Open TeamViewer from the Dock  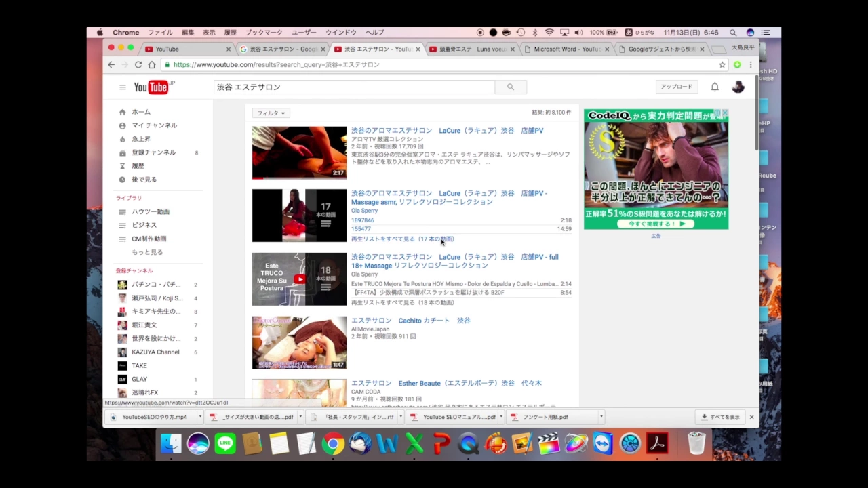(x=603, y=443)
